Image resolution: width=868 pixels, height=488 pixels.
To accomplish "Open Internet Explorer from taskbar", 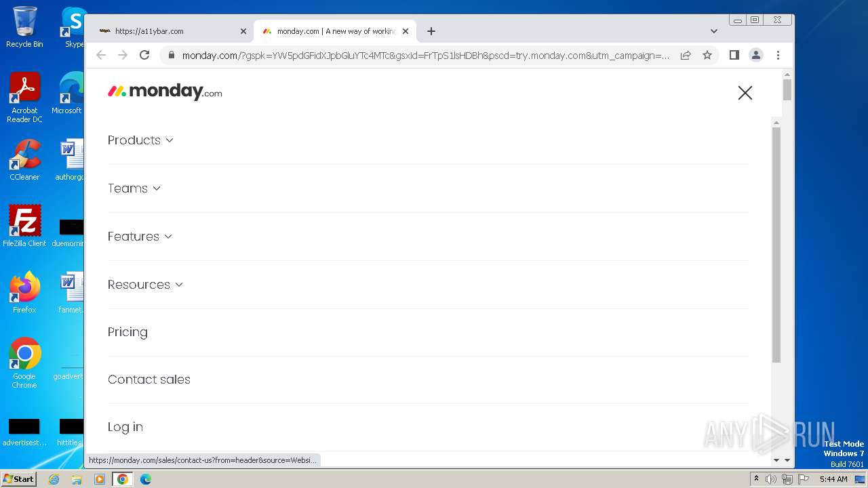I will [x=54, y=479].
